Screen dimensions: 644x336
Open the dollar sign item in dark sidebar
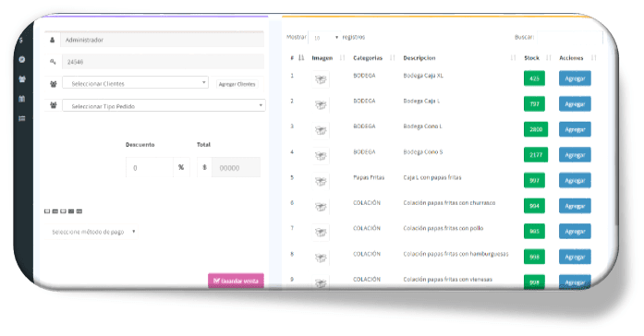[21, 40]
